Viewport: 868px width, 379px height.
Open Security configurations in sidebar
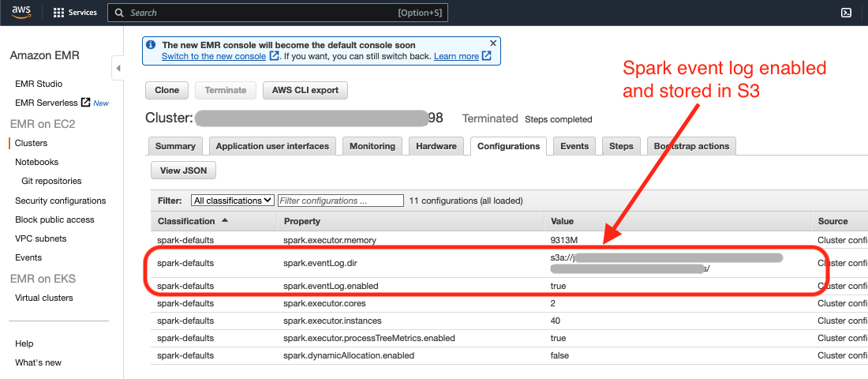(x=60, y=201)
